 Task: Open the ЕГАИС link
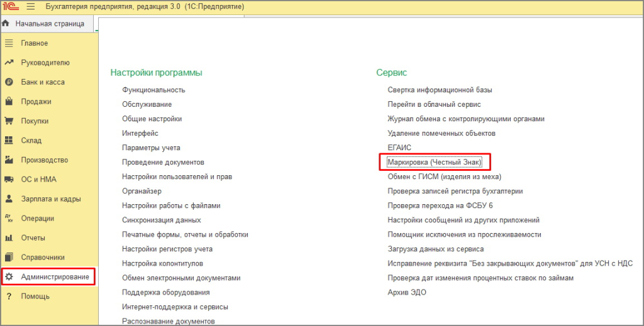pyautogui.click(x=399, y=148)
